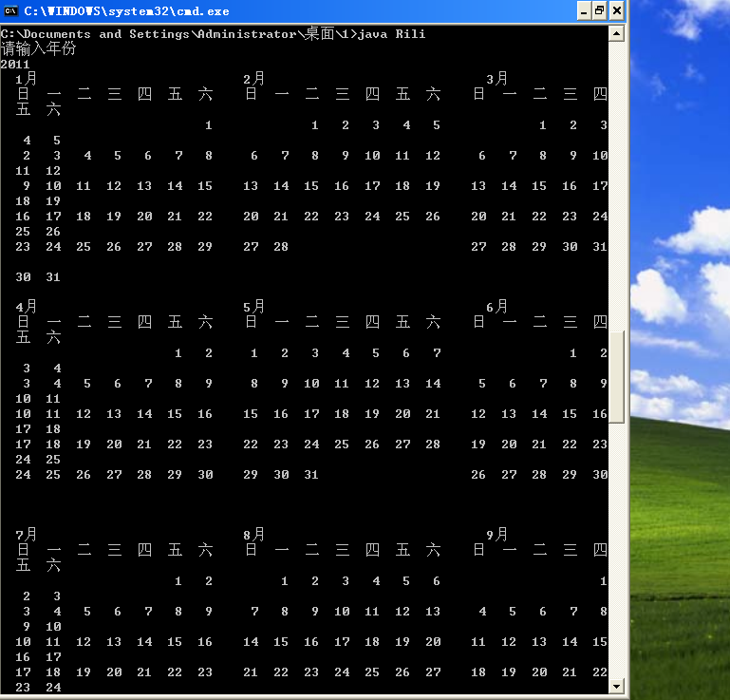730x700 pixels.
Task: Click the vertical scrollbar thumb
Action: [x=616, y=377]
